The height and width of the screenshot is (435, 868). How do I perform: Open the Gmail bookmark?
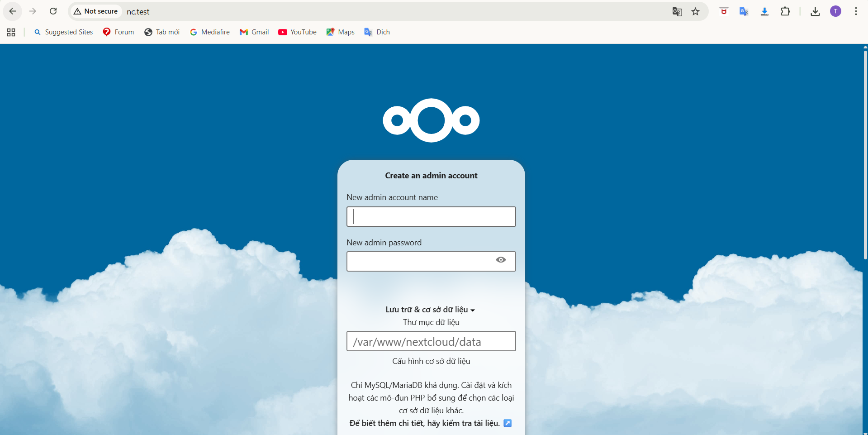[254, 32]
